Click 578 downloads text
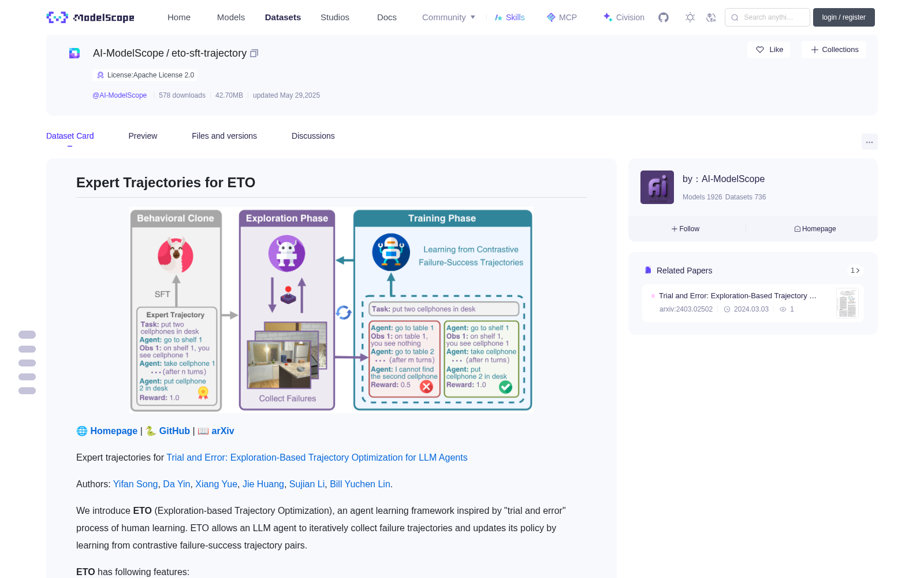 (x=182, y=95)
